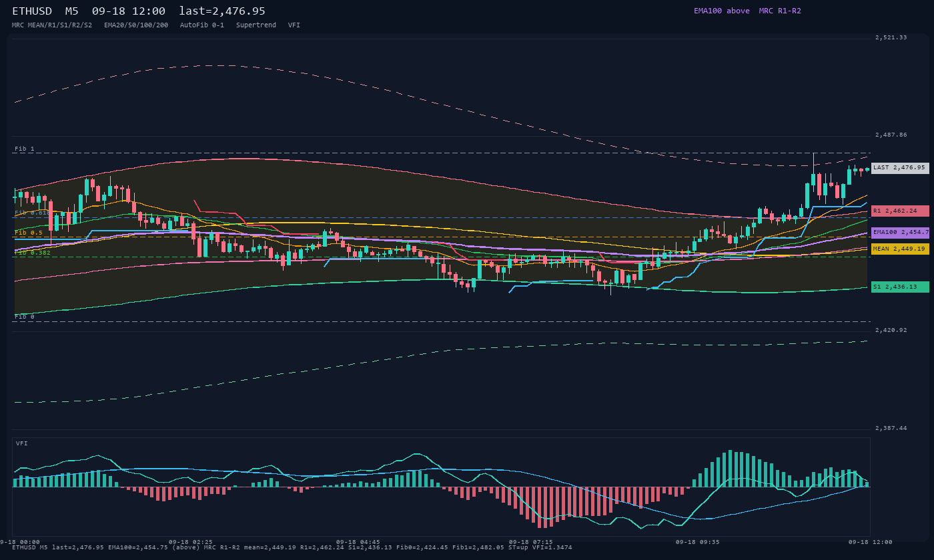Select the MRC MEAN/R1/S1/R2/S2 indicator label
Viewport: 934px width, 560px height.
point(52,25)
